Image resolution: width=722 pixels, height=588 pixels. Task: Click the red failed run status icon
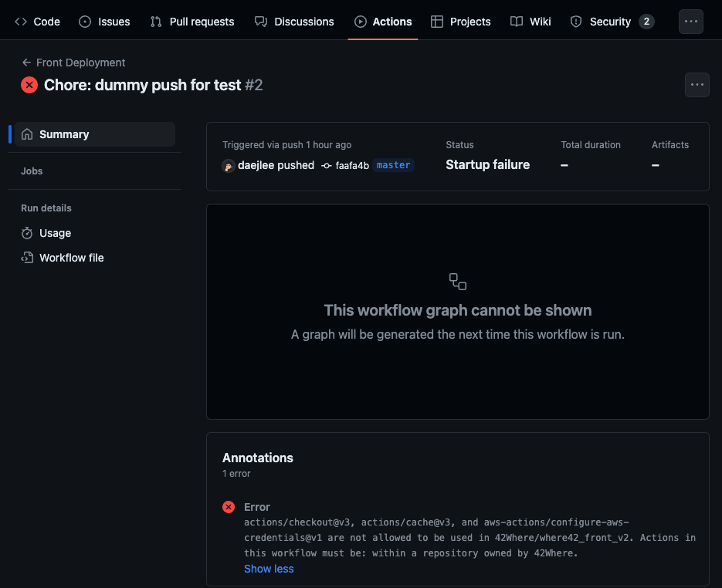tap(29, 85)
